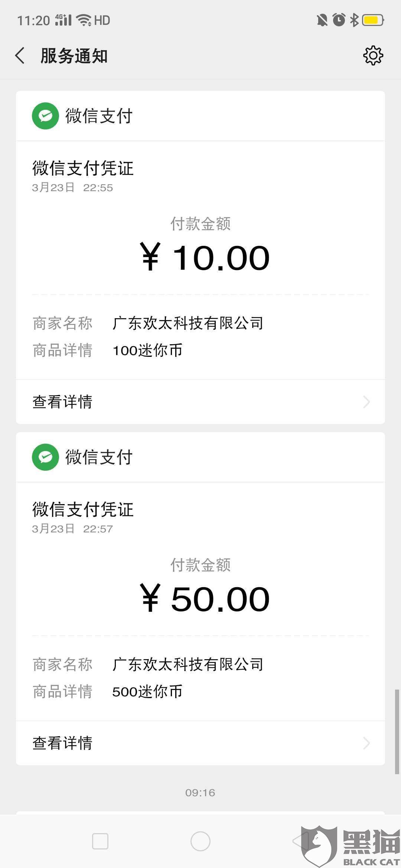Screen dimensions: 401x868
Task: Expand details chevron for 100迷你币 payment
Action: [366, 402]
